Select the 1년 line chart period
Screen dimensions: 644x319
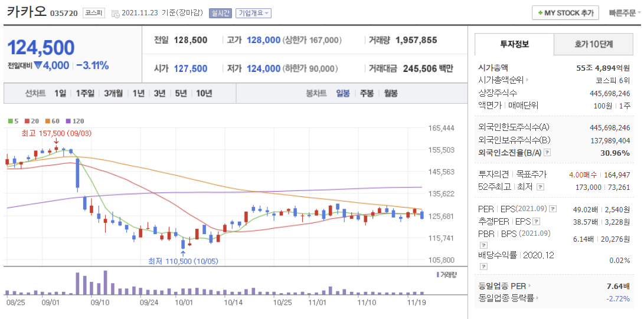pyautogui.click(x=138, y=94)
